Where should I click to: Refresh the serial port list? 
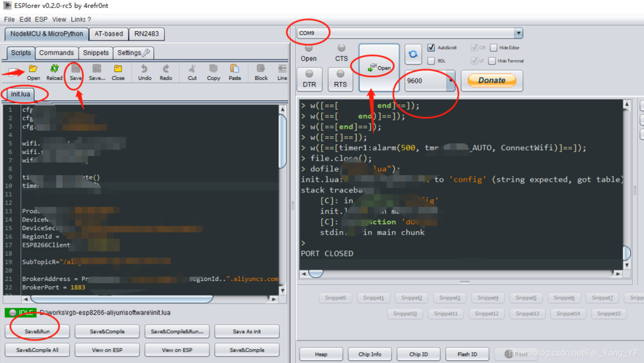pos(413,54)
